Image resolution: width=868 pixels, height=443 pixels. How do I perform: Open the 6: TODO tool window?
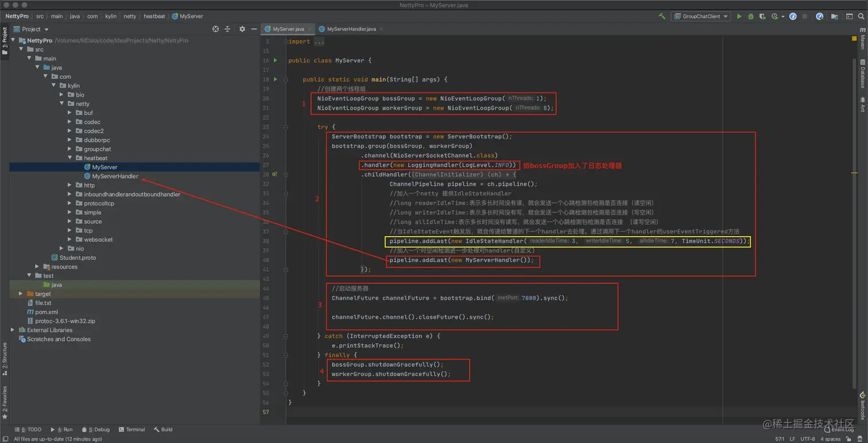click(28, 429)
